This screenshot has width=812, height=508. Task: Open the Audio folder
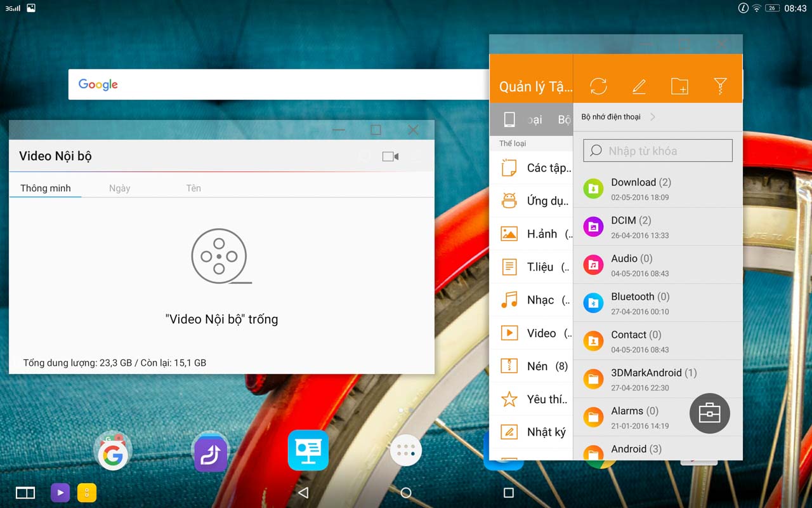(658, 265)
